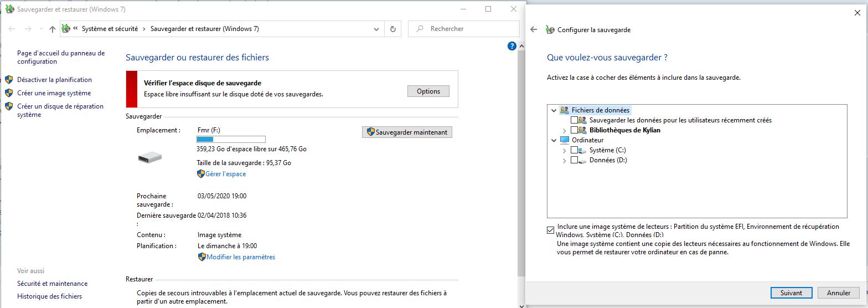The image size is (868, 308).
Task: Select the Fichiers de données tree label
Action: point(601,110)
